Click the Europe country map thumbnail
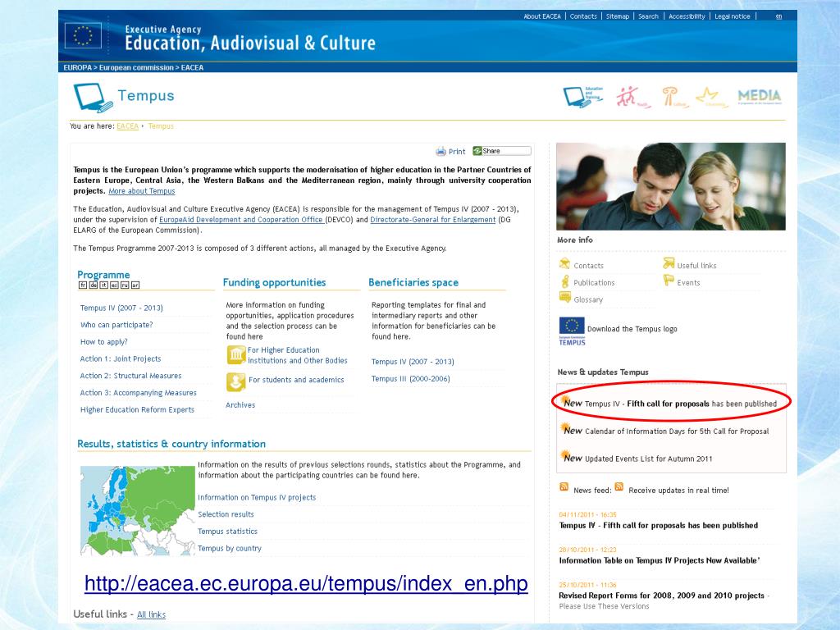The width and height of the screenshot is (840, 630). 138,510
